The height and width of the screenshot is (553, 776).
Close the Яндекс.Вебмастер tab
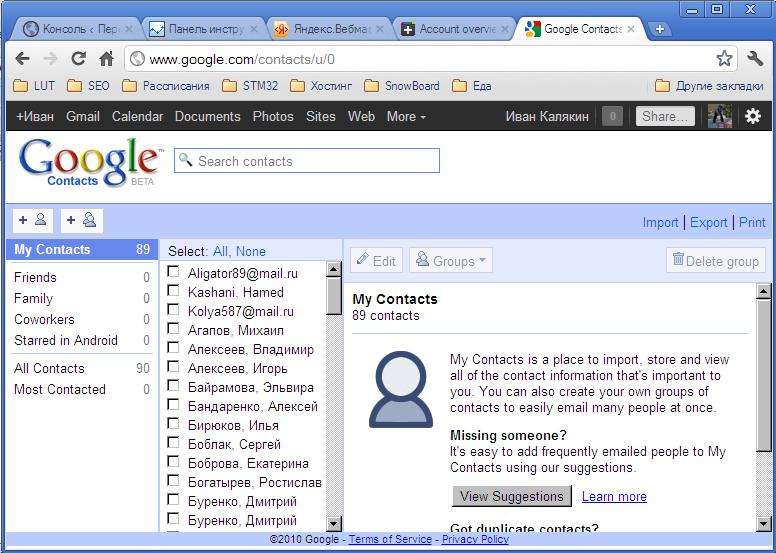tap(380, 29)
